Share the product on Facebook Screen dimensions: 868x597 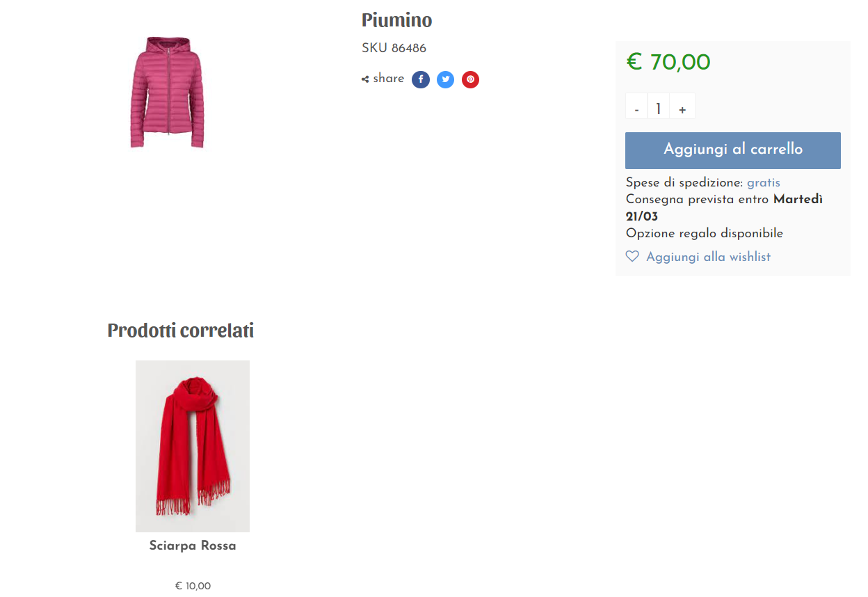[420, 79]
